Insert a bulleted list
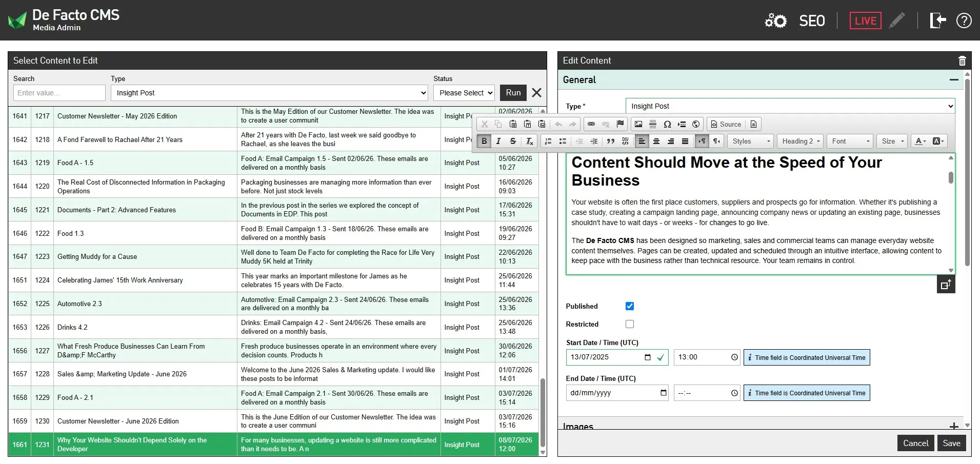The image size is (980, 464). coord(563,142)
